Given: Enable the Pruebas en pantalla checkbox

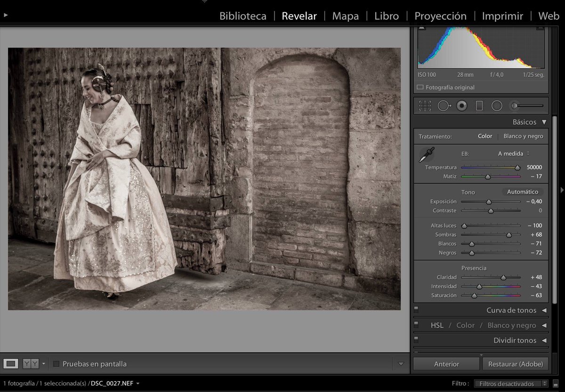Looking at the screenshot, I should (57, 363).
